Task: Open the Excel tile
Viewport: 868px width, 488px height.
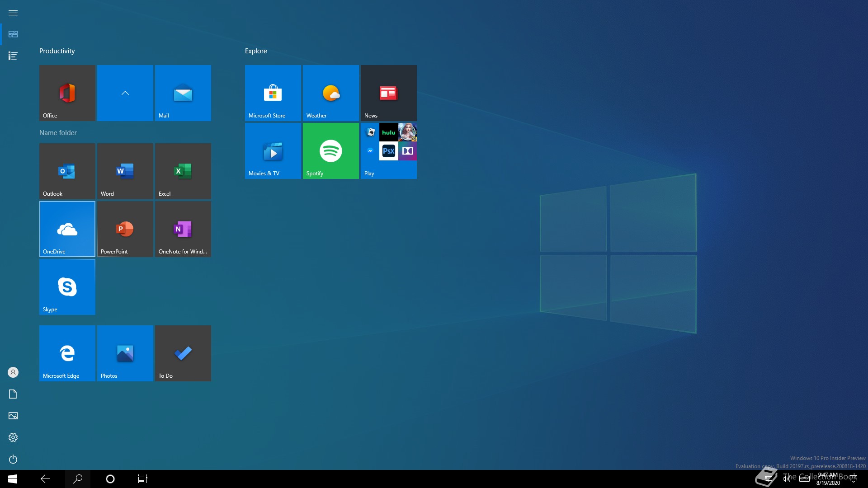Action: click(183, 171)
